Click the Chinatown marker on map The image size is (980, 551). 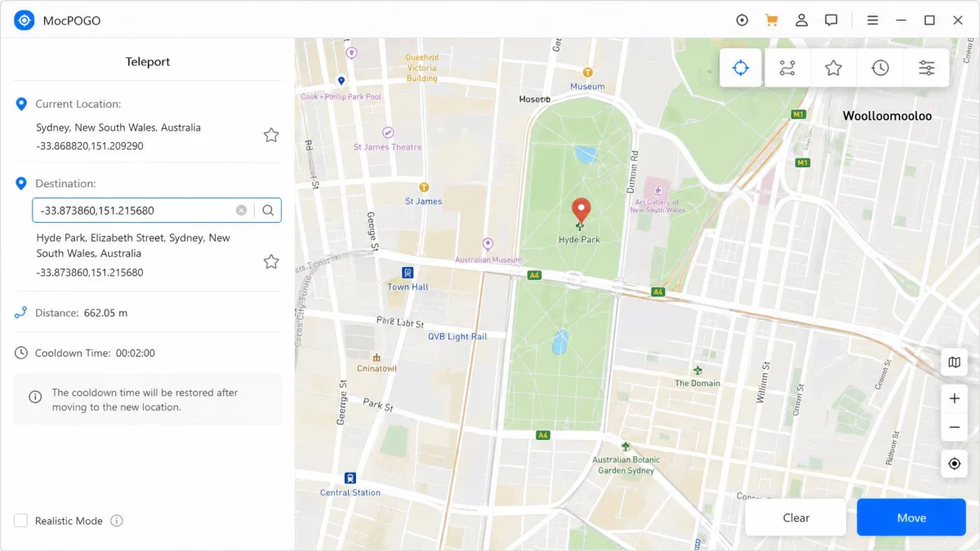click(376, 358)
